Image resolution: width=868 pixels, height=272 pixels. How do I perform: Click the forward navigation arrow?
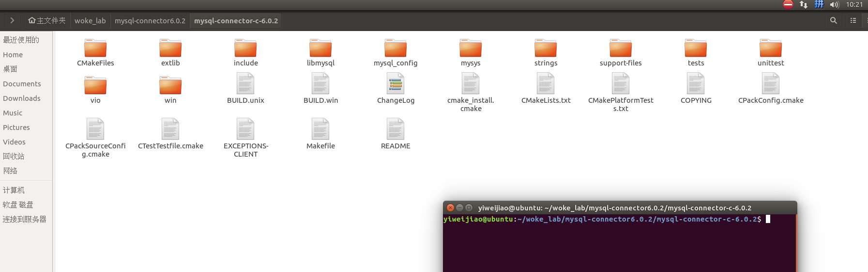(x=12, y=20)
